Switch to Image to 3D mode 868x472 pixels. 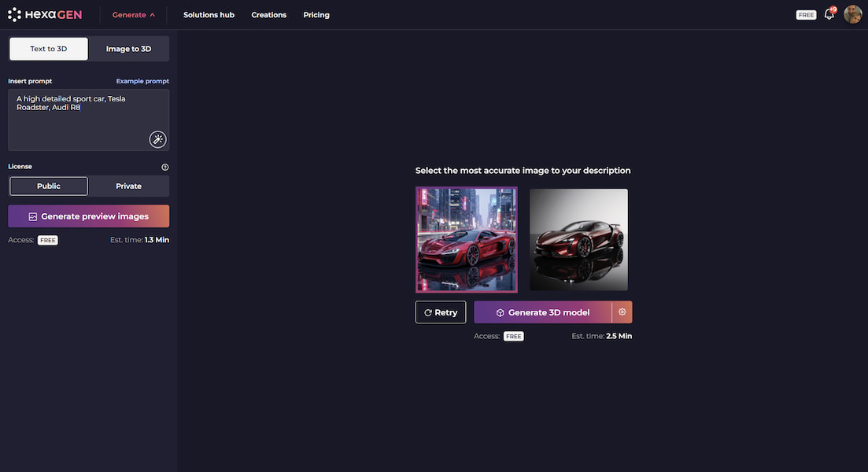(x=128, y=49)
